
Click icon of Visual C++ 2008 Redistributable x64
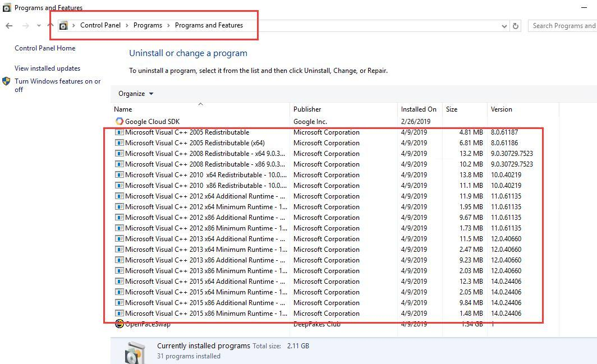coord(119,154)
